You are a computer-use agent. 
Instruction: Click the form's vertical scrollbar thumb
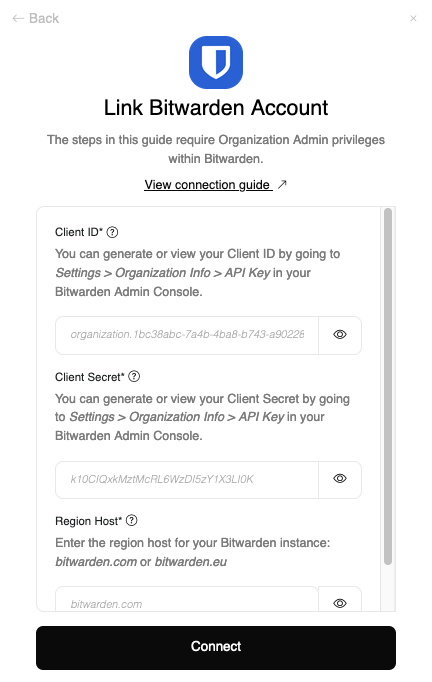click(388, 386)
